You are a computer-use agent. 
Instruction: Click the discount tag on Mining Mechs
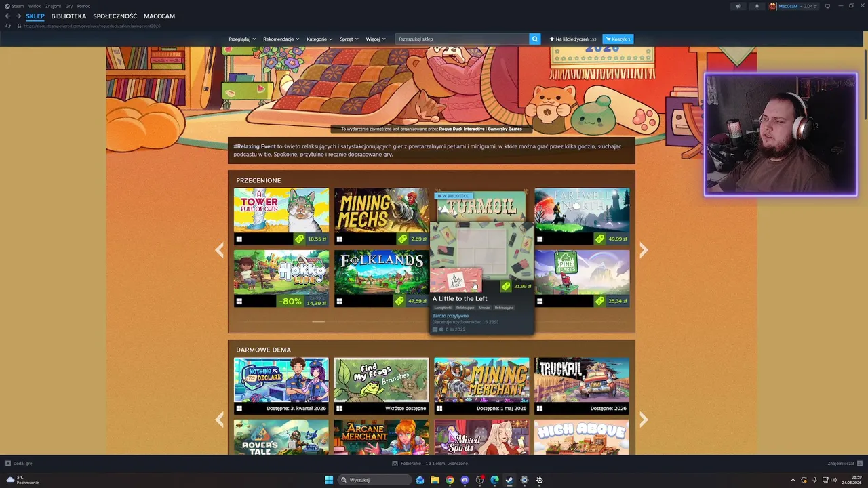click(402, 239)
